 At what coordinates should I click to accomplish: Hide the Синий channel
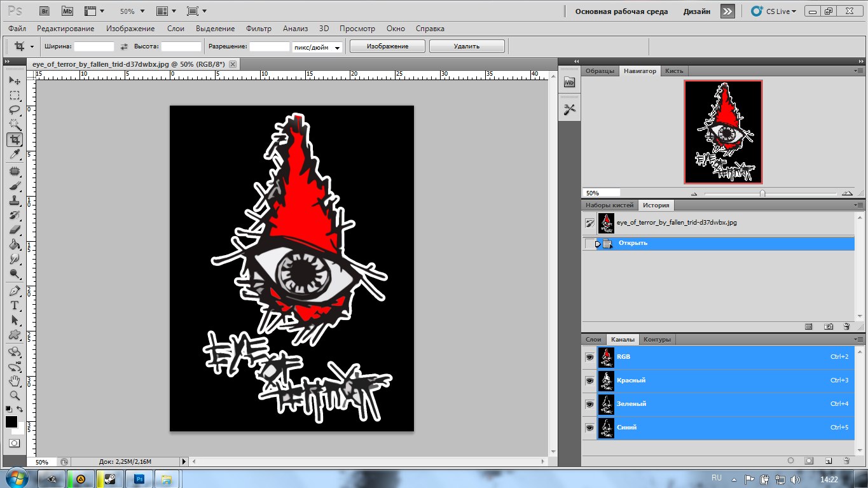(589, 428)
